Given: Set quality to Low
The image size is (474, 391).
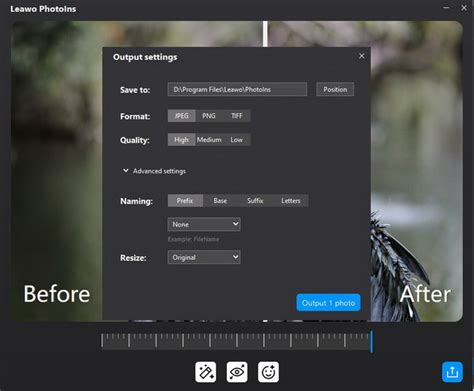Looking at the screenshot, I should [x=237, y=140].
